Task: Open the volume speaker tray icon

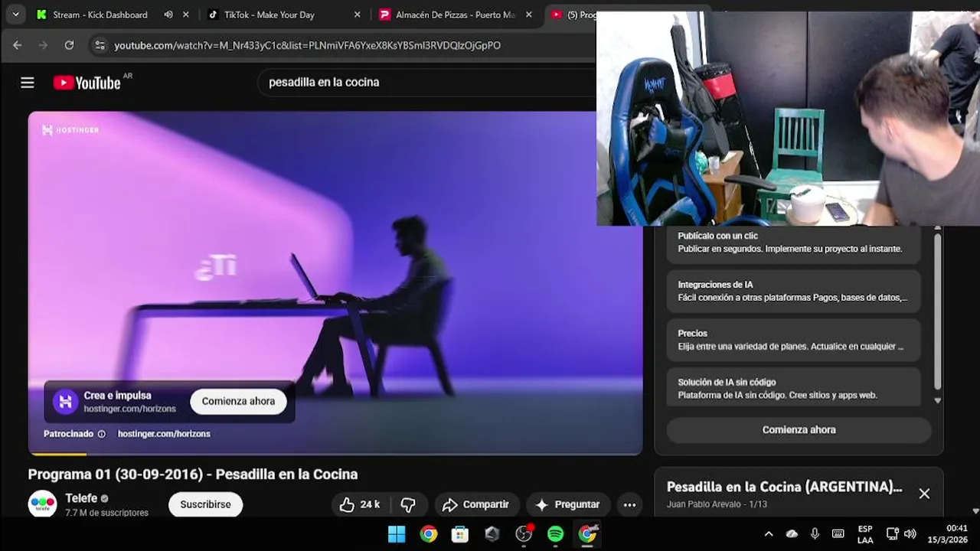Action: 910,534
